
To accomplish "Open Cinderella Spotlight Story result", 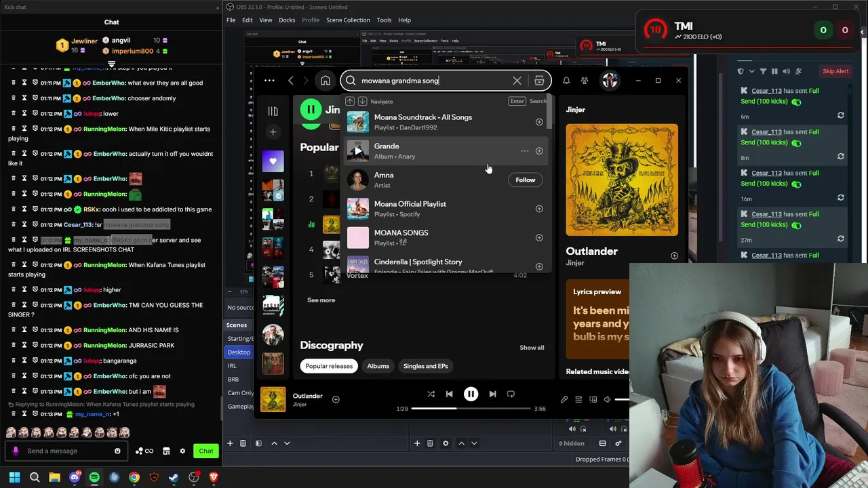I will pyautogui.click(x=444, y=264).
